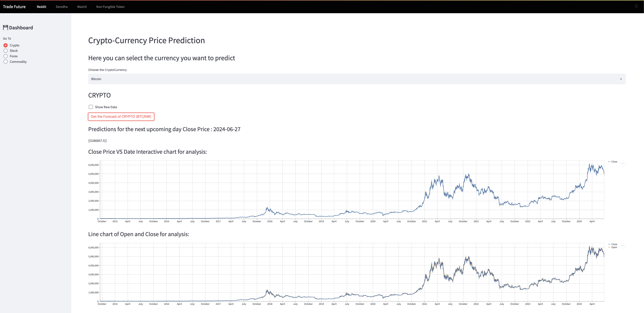The width and height of the screenshot is (644, 313).
Task: Select the Stock radio button
Action: tap(6, 51)
